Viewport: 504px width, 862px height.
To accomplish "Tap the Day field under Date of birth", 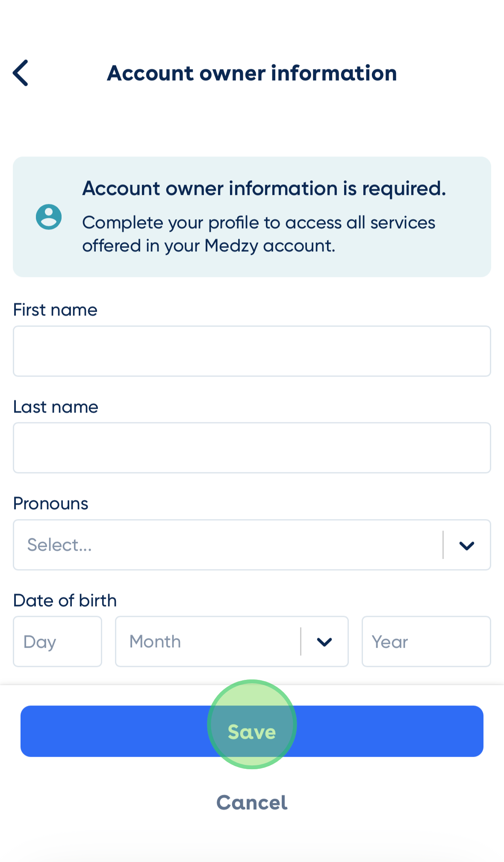I will point(57,641).
